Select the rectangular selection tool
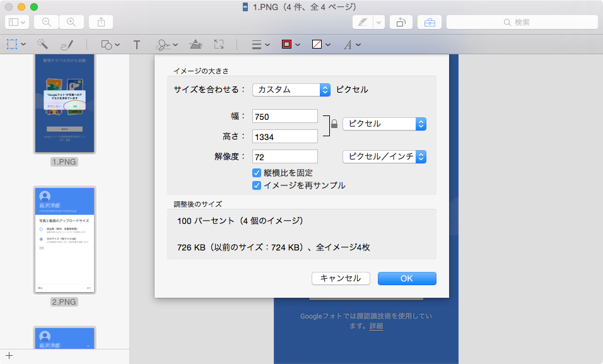The image size is (603, 364). (x=12, y=44)
